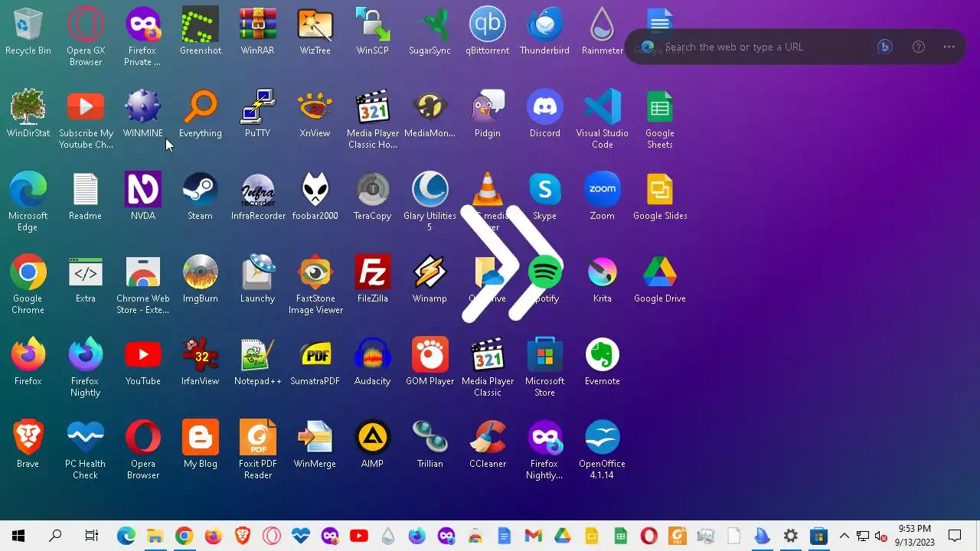Open the Windows Start menu

(18, 536)
